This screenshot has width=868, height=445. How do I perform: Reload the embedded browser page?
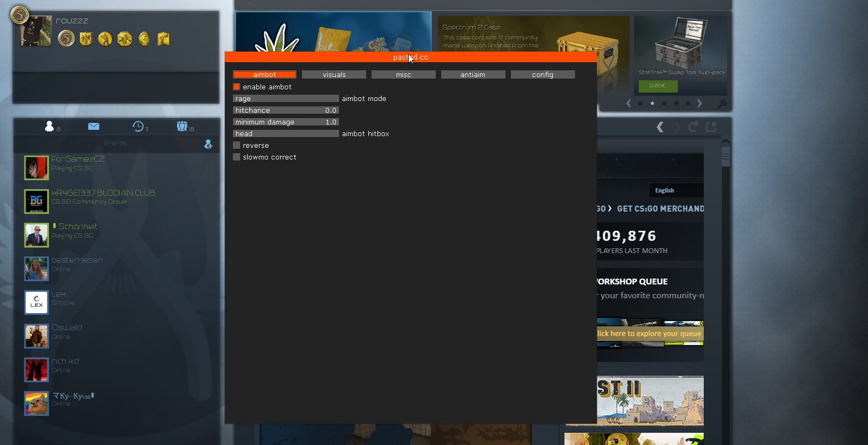coord(693,127)
